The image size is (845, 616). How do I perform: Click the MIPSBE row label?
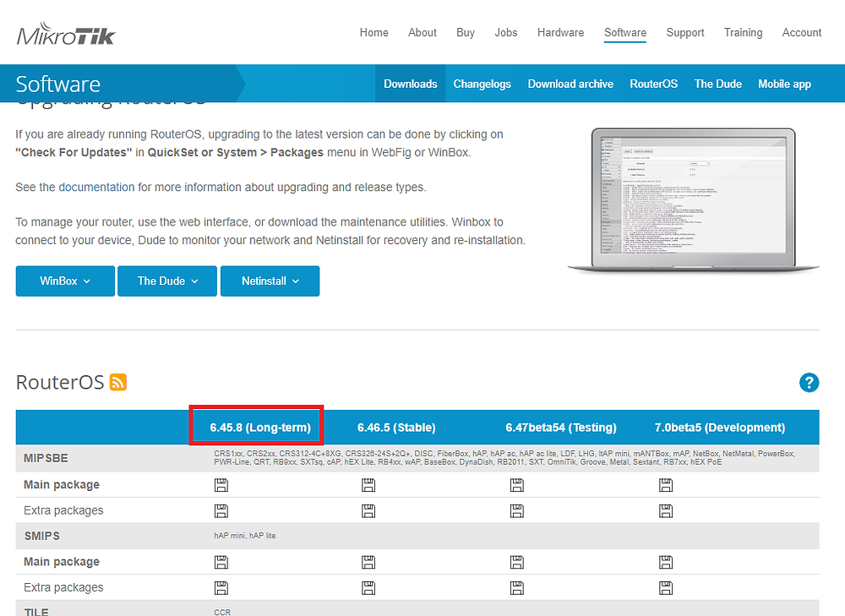(x=46, y=458)
